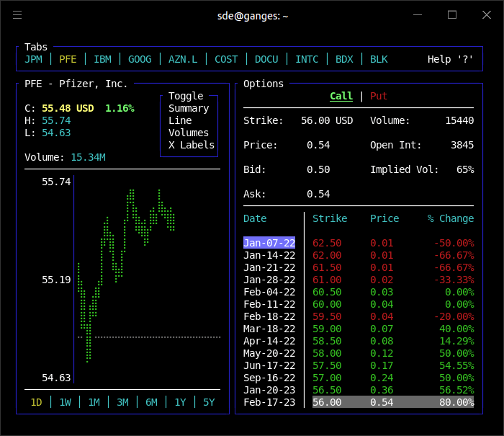Select expiry date May-20-22

(x=269, y=353)
